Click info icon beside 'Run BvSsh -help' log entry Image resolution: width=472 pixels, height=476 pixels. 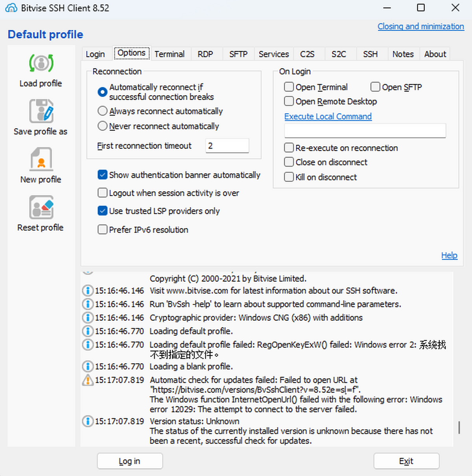click(87, 304)
